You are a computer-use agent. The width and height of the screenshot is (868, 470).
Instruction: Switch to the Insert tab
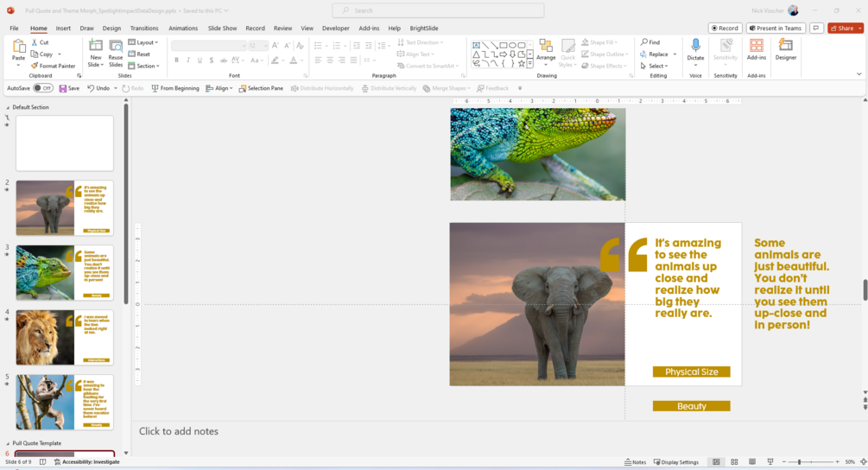pyautogui.click(x=63, y=29)
